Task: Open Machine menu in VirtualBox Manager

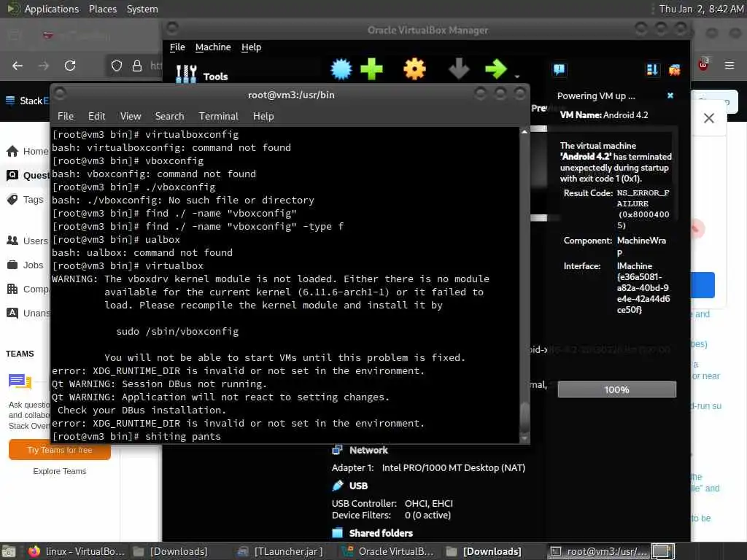Action: [213, 47]
